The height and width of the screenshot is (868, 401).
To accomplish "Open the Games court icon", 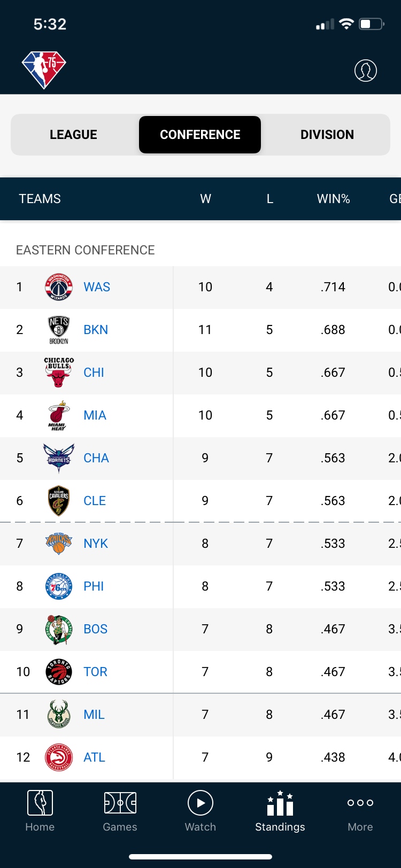I will [x=120, y=803].
